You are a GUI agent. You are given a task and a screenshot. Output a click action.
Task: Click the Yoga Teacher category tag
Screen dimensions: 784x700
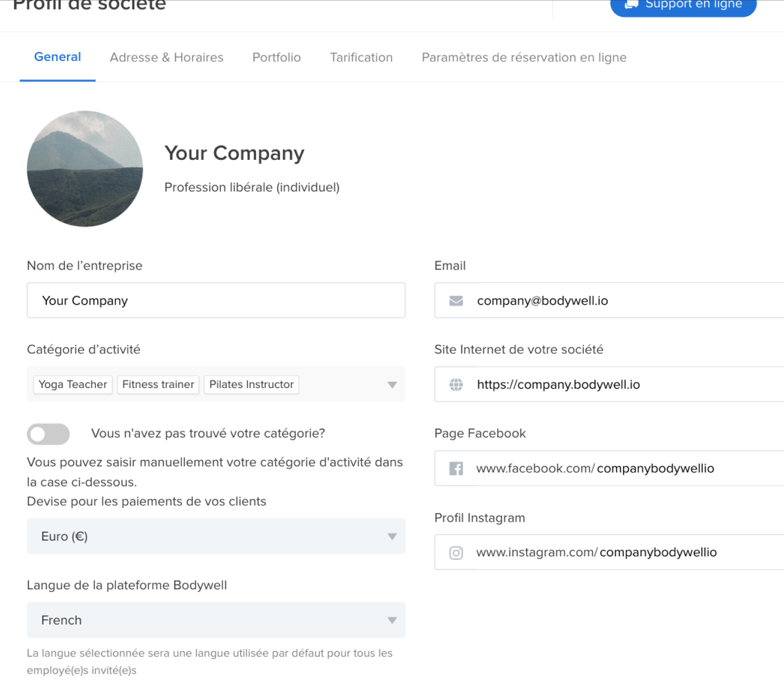(x=73, y=385)
